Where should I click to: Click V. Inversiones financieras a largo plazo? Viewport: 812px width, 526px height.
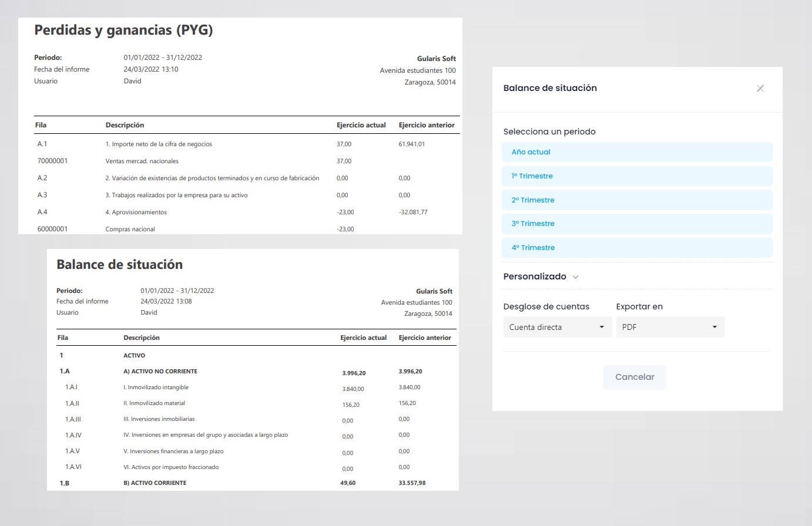point(173,451)
